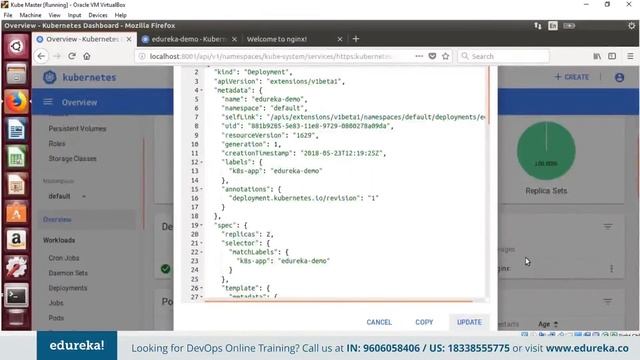Open the VirtualBox Devices menu
The width and height of the screenshot is (640, 360).
[x=98, y=15]
